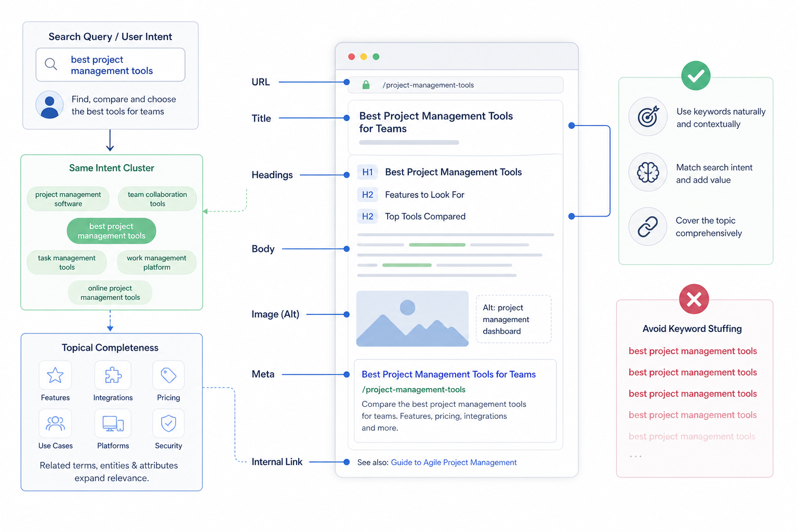The image size is (798, 532).
Task: Click the Topical Completeness heading
Action: click(x=110, y=348)
